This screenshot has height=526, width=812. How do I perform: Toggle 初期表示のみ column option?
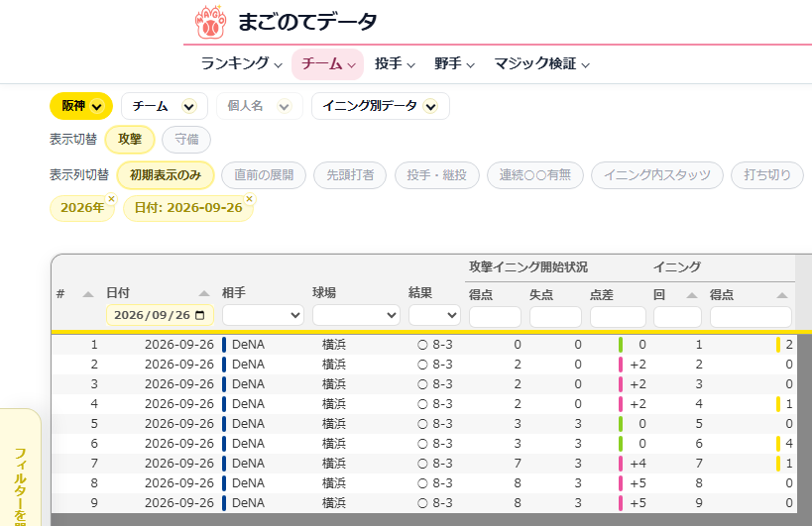pos(166,175)
